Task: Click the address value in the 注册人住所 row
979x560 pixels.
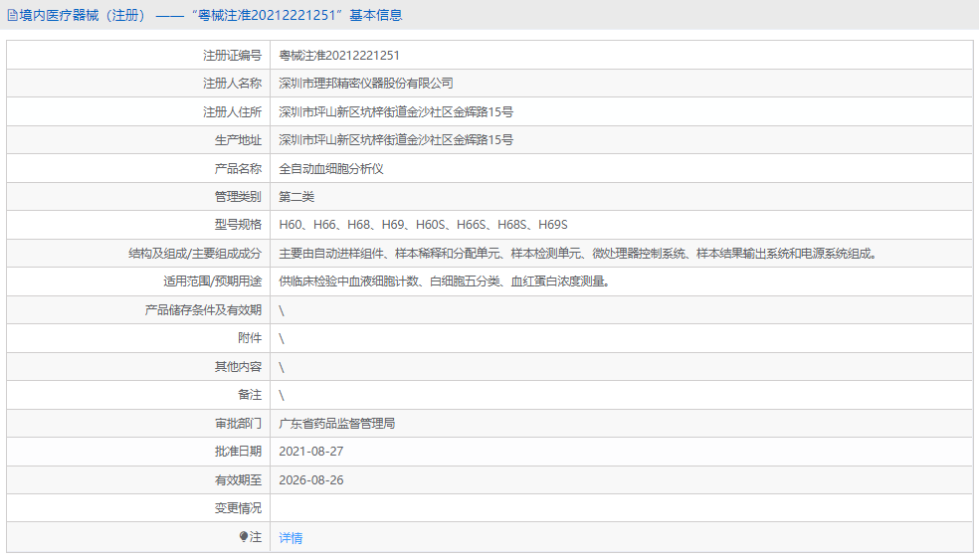Action: 396,111
